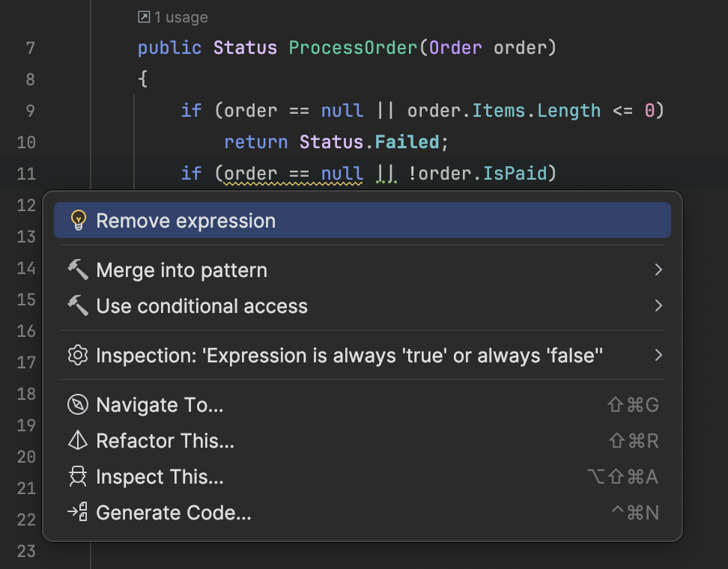728x569 pixels.
Task: Click the lightbulb icon next to Remove expression
Action: click(x=78, y=220)
